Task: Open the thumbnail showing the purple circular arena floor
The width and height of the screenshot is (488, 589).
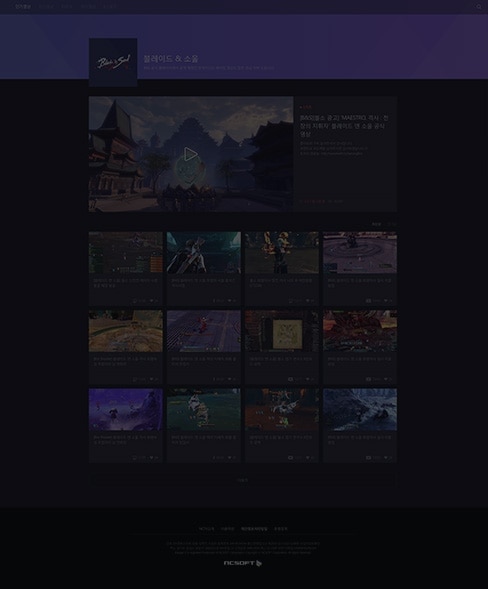Action: click(360, 252)
